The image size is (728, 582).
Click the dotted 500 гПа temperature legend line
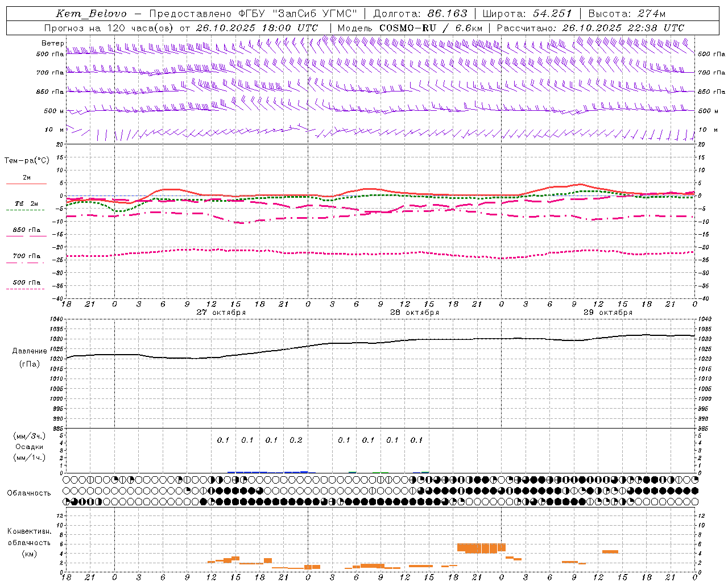click(25, 289)
